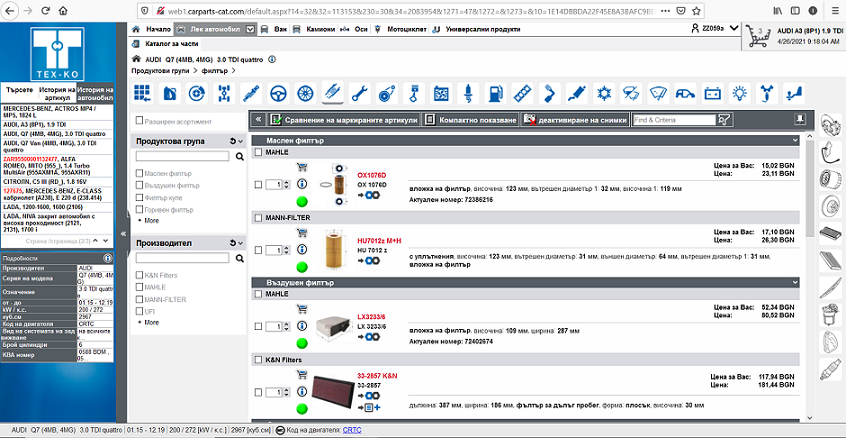This screenshot has width=846, height=438.
Task: Enable the K&N Filters manufacturer checkbox
Action: [x=140, y=275]
